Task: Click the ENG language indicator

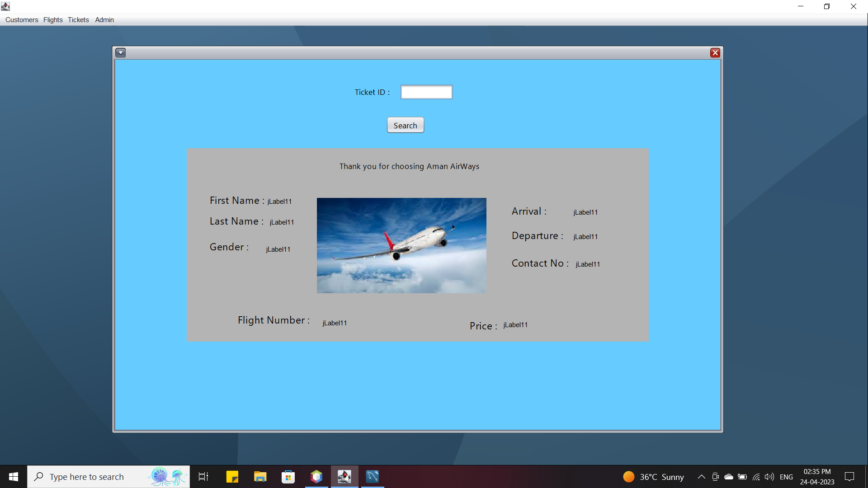Action: coord(786,477)
